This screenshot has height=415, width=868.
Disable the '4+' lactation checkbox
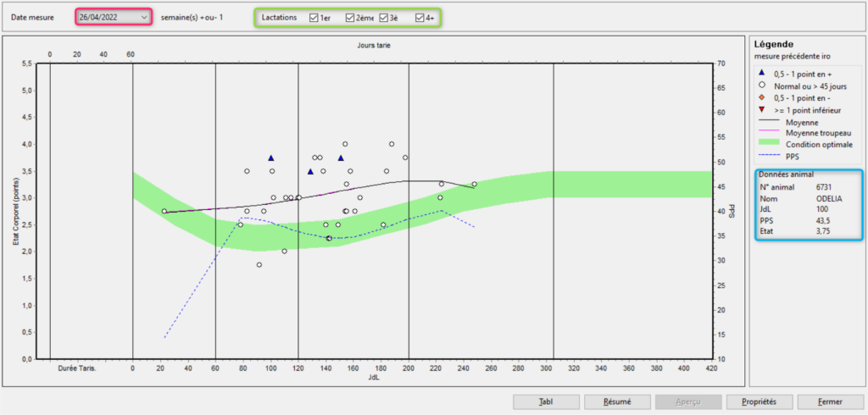(420, 17)
